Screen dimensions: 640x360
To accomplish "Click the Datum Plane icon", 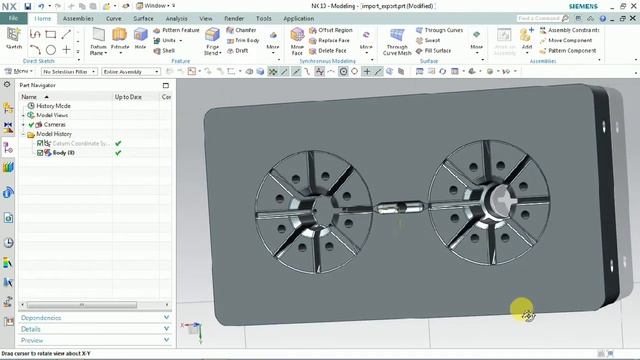I will 98,41.
